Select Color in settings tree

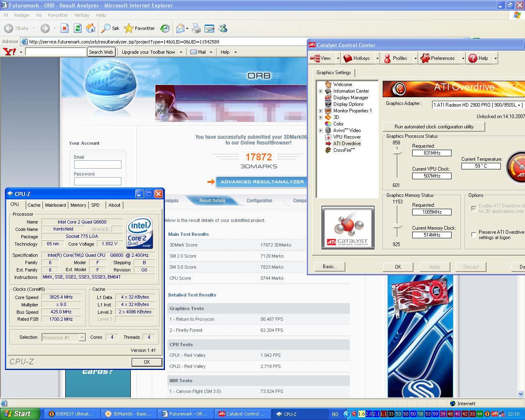338,124
